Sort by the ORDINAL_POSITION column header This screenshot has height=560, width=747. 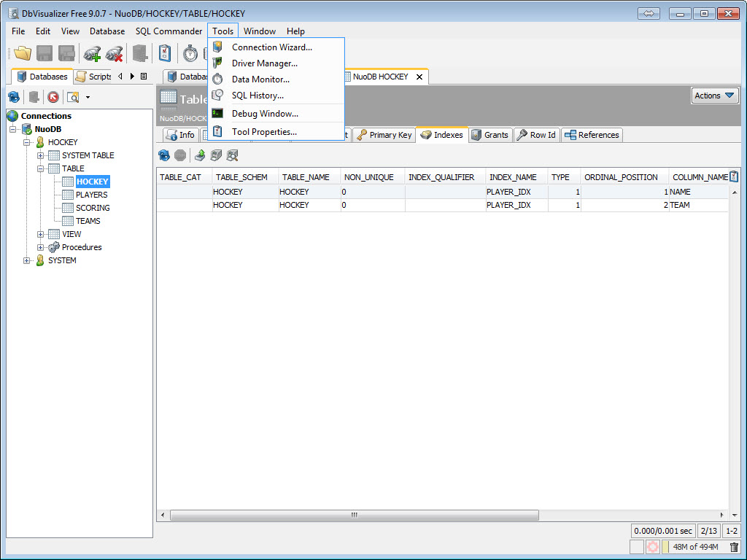click(624, 177)
